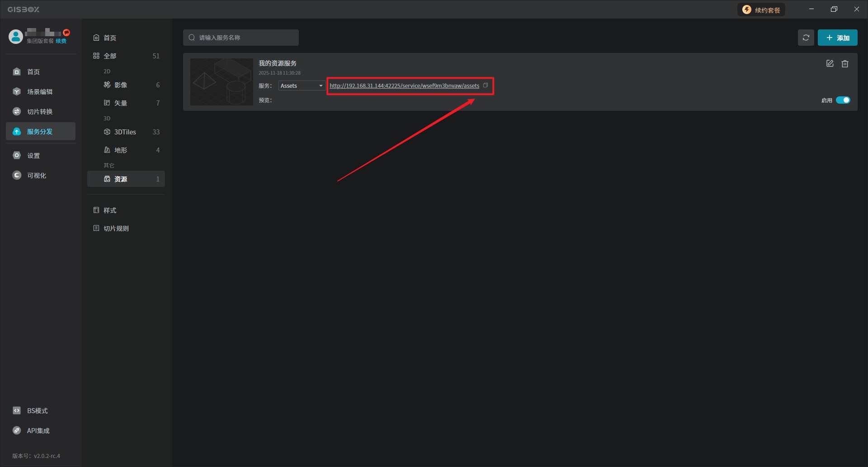
Task: Open 切片转换 in the left sidebar
Action: (x=40, y=112)
